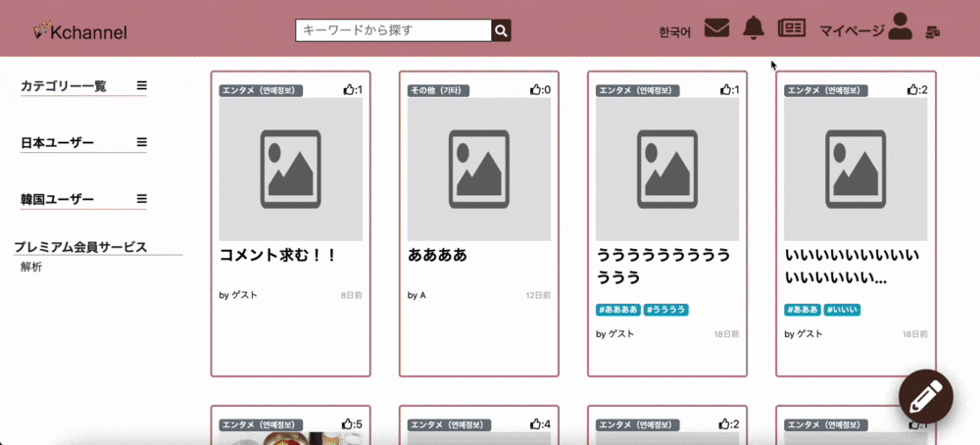Expand カテゴリー一覧 hamburger menu
The height and width of the screenshot is (445, 980).
[142, 85]
